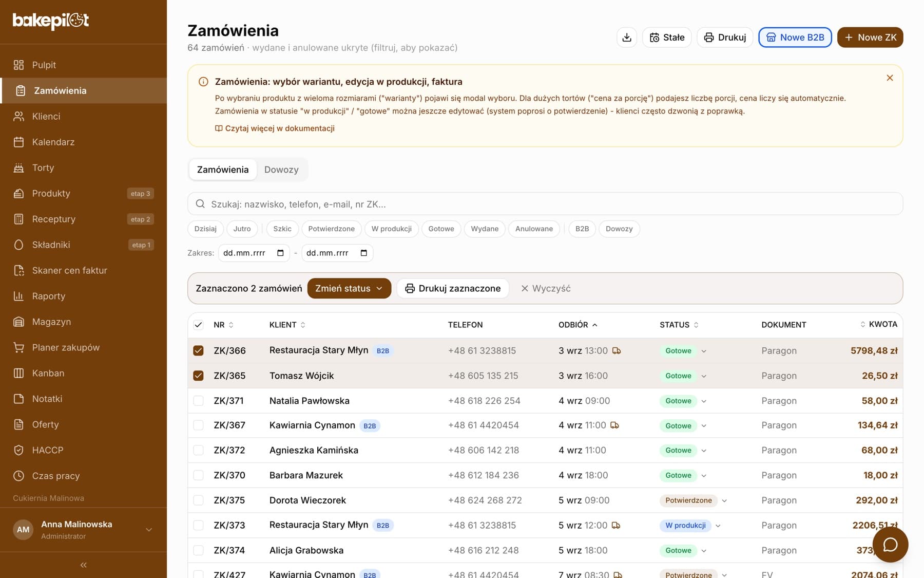Uncheck order ZK/366 checkbox
This screenshot has height=578, width=924.
coord(198,351)
